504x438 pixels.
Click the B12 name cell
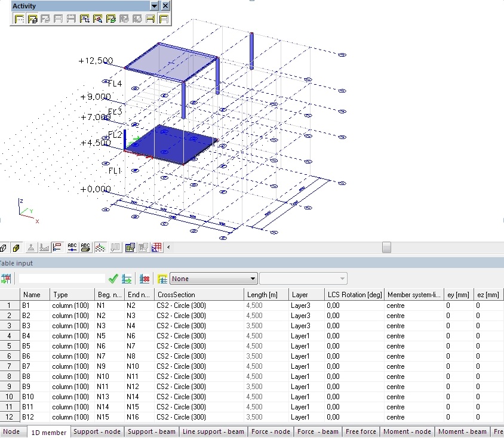(35, 417)
